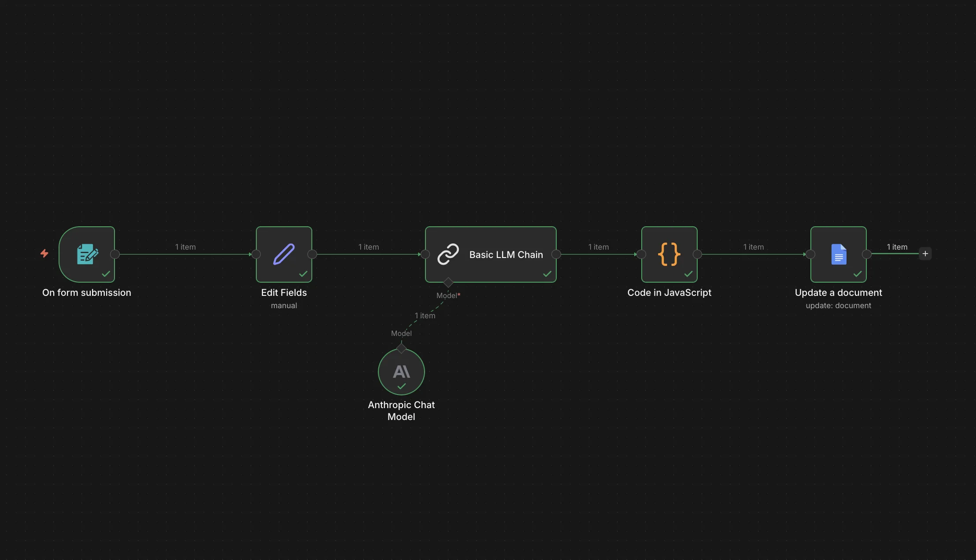Select the Anthropic Chat Model node
Screen dimensions: 976x560
coord(401,371)
